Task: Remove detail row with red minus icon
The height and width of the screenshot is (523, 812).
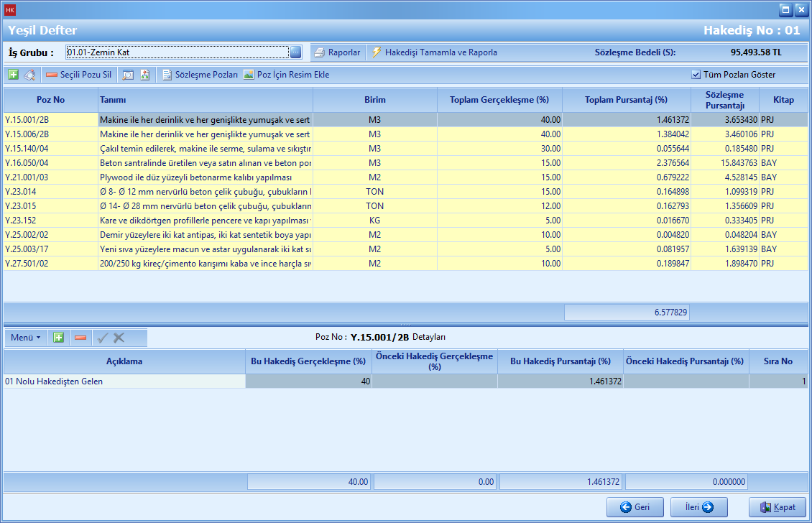Action: pos(80,337)
